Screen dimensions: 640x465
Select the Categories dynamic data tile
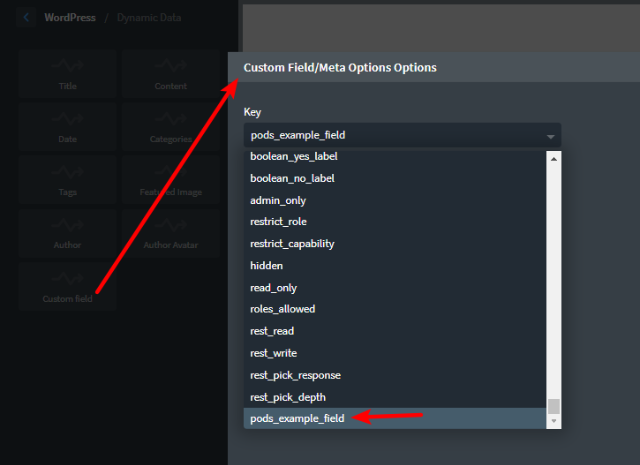click(171, 127)
